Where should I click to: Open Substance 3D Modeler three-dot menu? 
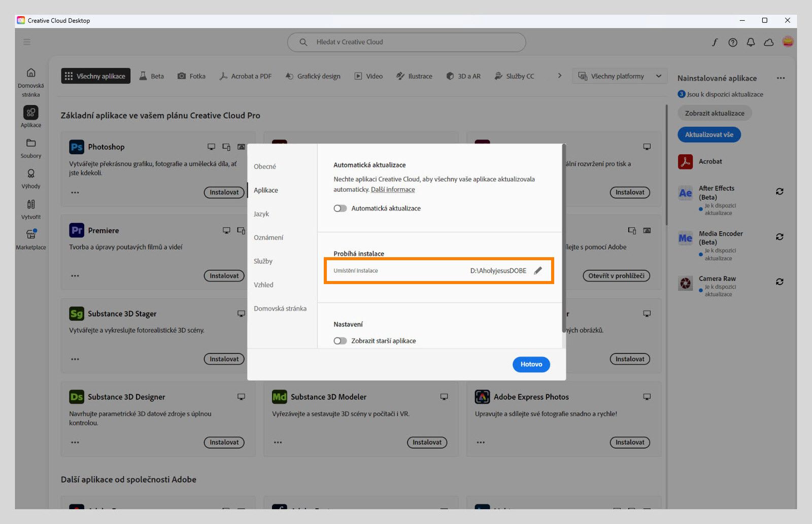pyautogui.click(x=278, y=442)
